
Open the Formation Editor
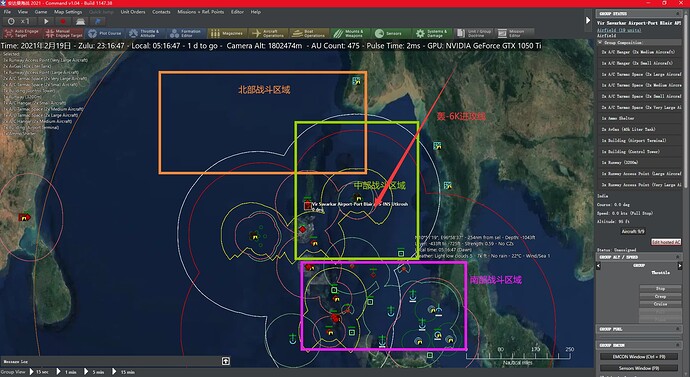point(186,33)
